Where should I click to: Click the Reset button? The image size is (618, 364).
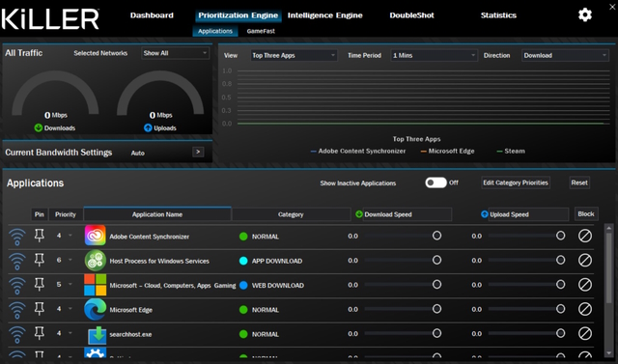pyautogui.click(x=579, y=182)
